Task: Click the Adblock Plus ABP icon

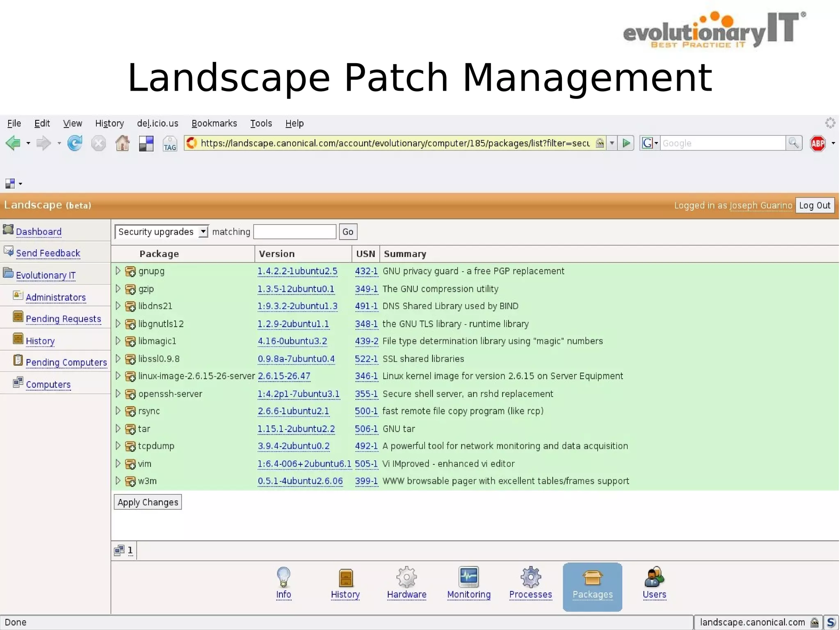Action: click(x=817, y=144)
